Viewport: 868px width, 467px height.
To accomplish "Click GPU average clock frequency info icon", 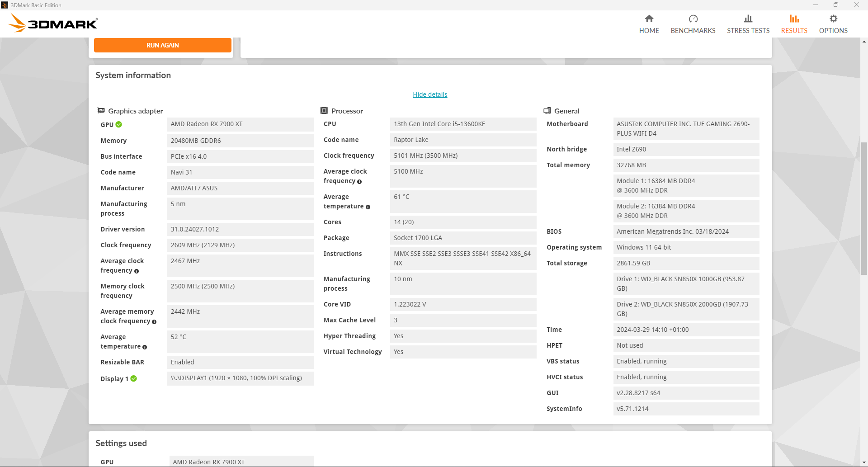I will coord(137,271).
